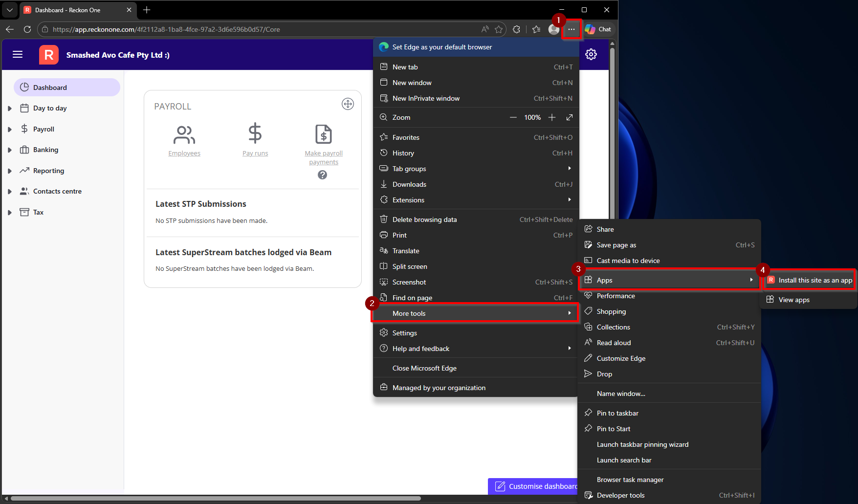Screen dimensions: 858x504
Task: Zoom in with the plus button
Action: (x=552, y=117)
